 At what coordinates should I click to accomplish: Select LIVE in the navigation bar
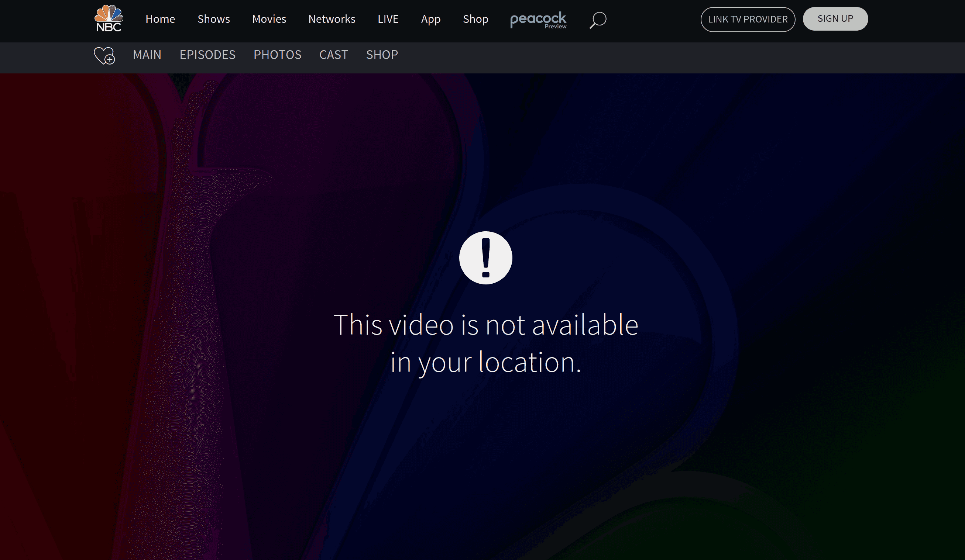pos(388,19)
